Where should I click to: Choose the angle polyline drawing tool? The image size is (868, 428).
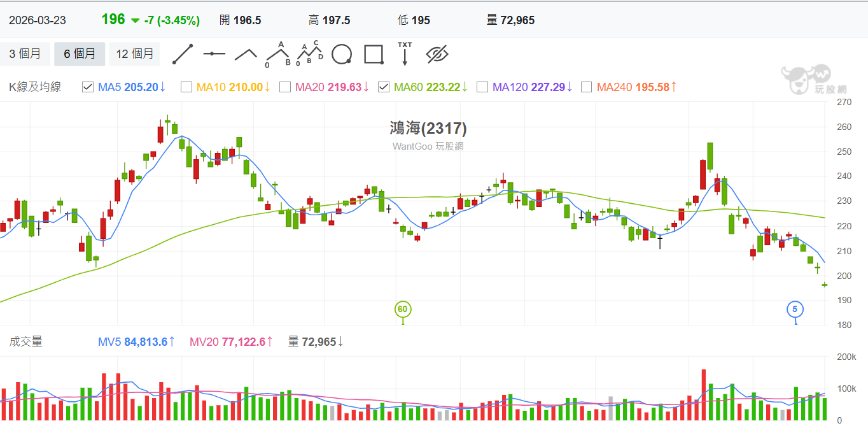(246, 54)
